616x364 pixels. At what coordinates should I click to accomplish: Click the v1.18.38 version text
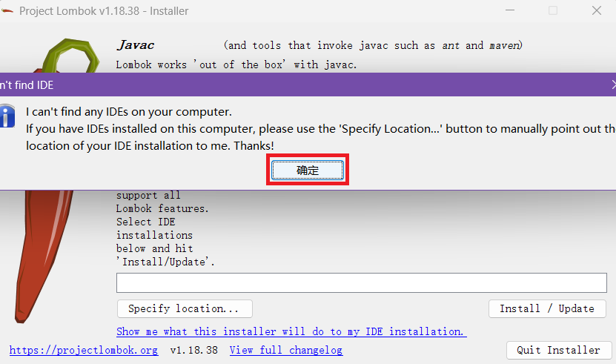tap(193, 350)
